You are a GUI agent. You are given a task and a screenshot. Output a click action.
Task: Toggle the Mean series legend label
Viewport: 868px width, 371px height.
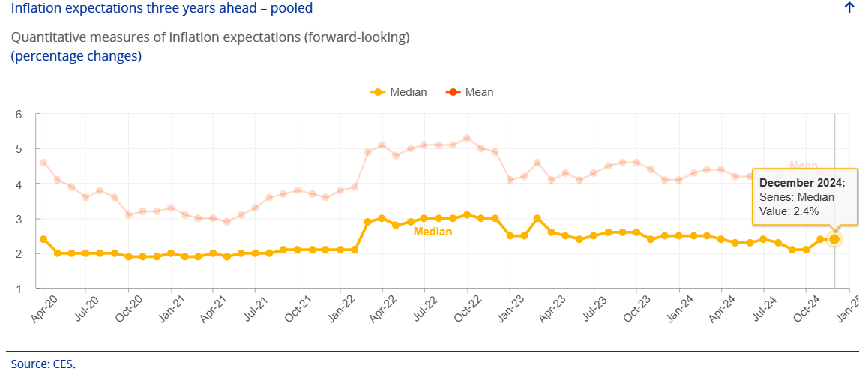point(480,93)
